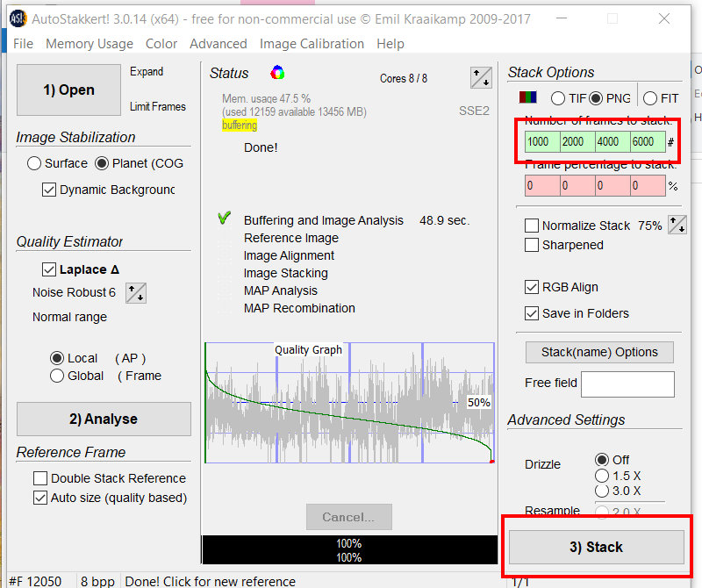Screen dimensions: 702x588
Task: Click the Cancel... button
Action: click(x=348, y=517)
